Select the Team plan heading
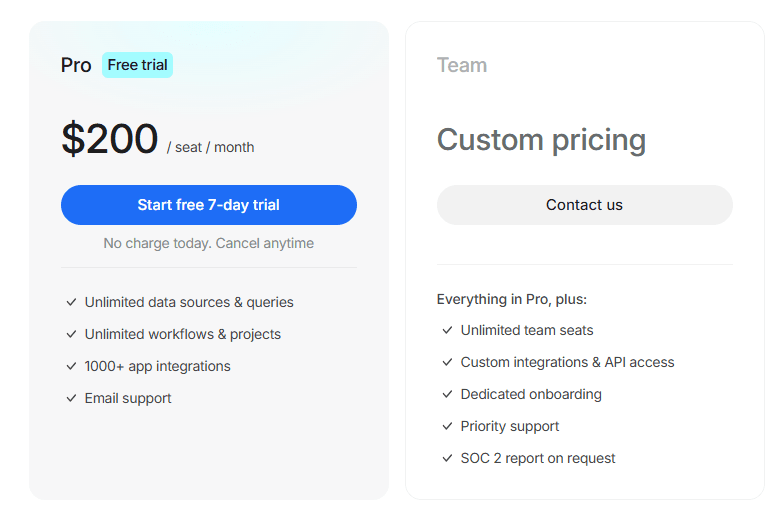 click(462, 65)
